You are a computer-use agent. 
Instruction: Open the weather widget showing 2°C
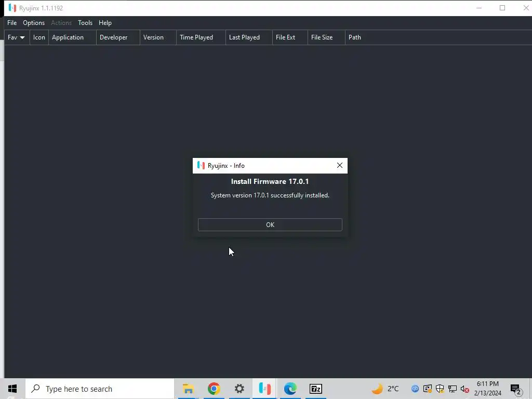point(385,389)
